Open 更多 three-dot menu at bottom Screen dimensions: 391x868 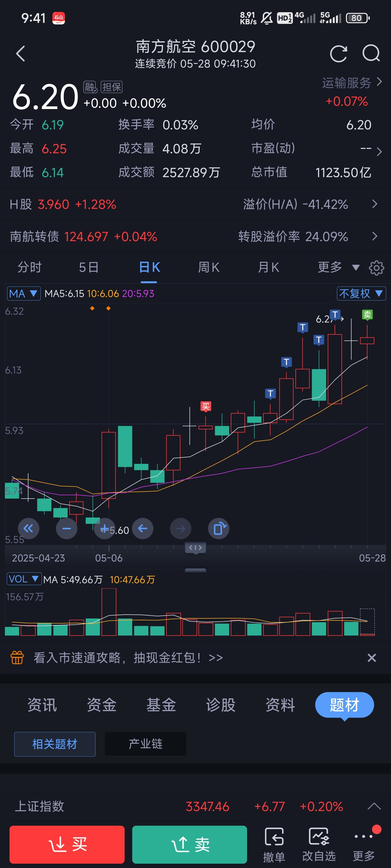pyautogui.click(x=364, y=844)
